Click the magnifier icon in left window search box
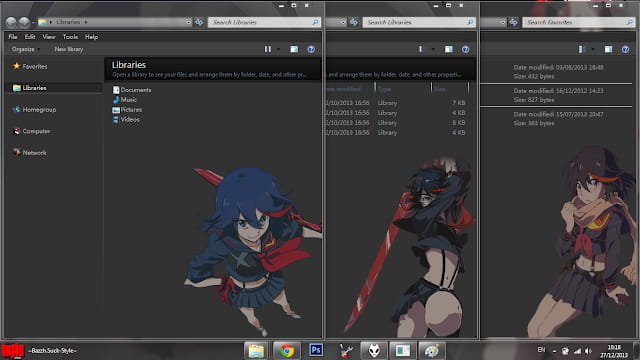640x360 pixels. pos(315,22)
